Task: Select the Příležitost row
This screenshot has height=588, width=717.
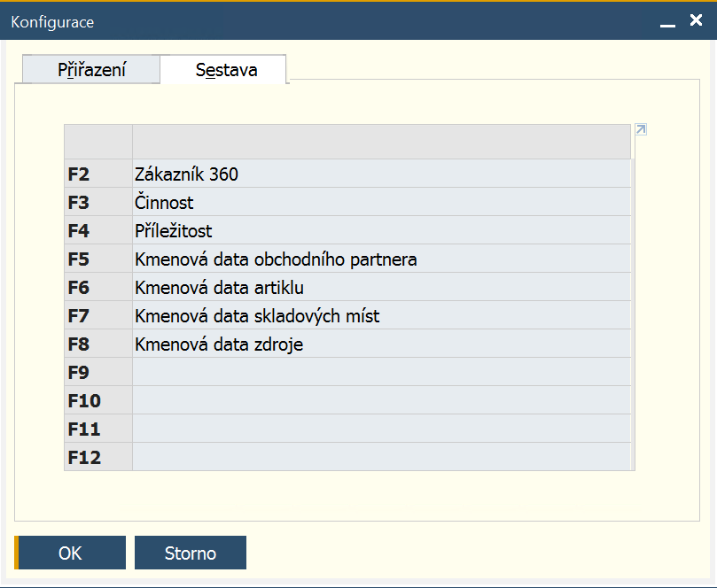Action: point(381,230)
